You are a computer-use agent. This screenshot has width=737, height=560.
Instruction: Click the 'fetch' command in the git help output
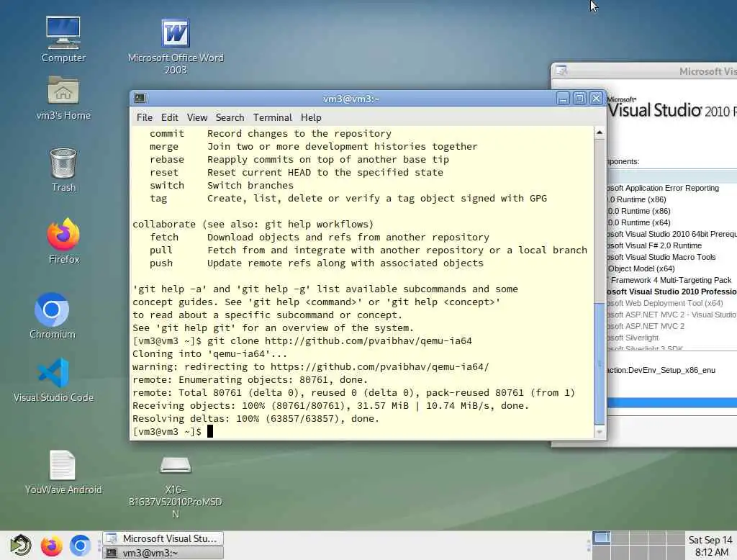point(164,238)
